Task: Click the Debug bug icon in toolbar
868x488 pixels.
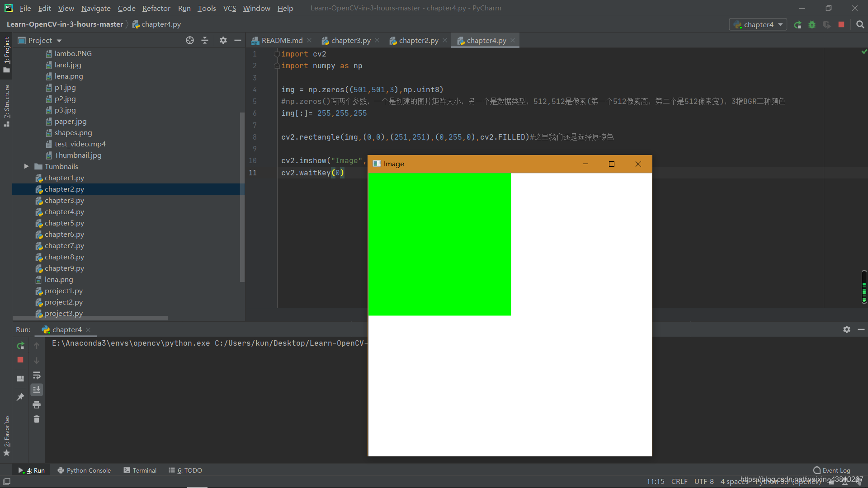Action: [812, 25]
